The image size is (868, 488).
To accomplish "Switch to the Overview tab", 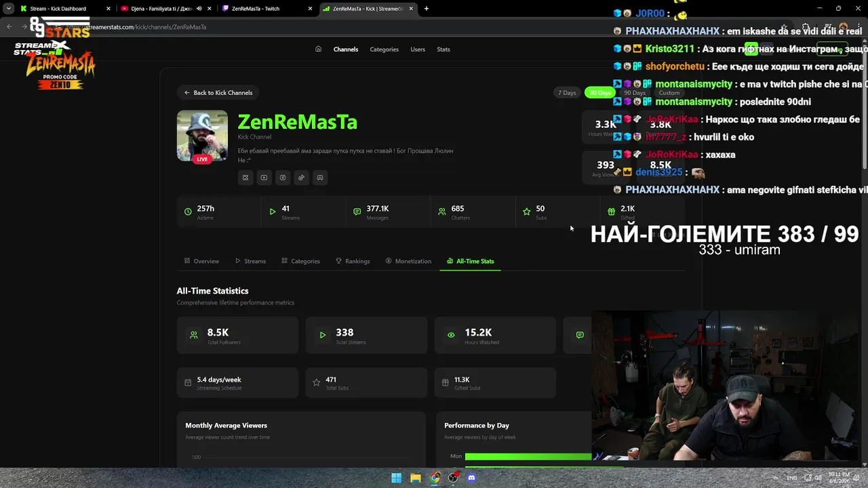I will coord(201,261).
